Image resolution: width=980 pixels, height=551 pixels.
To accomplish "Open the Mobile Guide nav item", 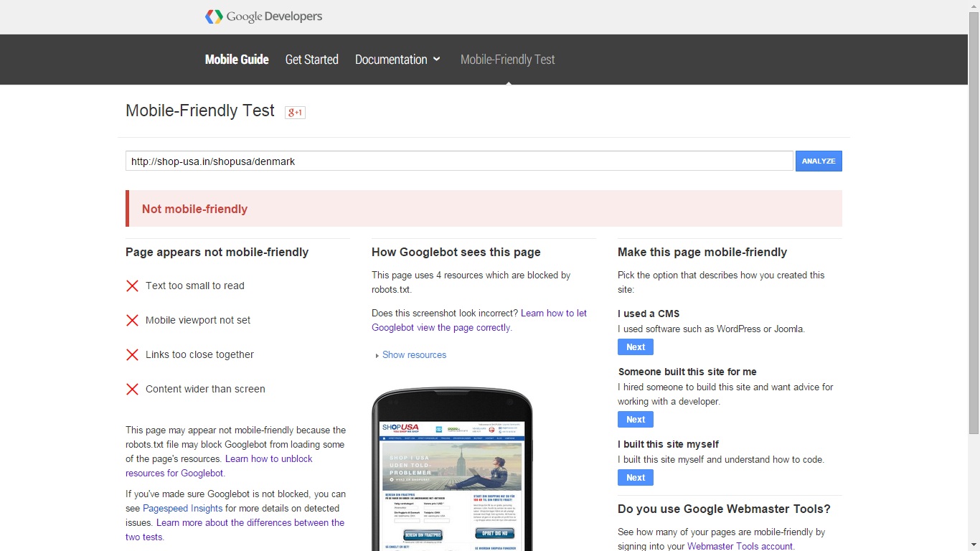I will pyautogui.click(x=237, y=60).
